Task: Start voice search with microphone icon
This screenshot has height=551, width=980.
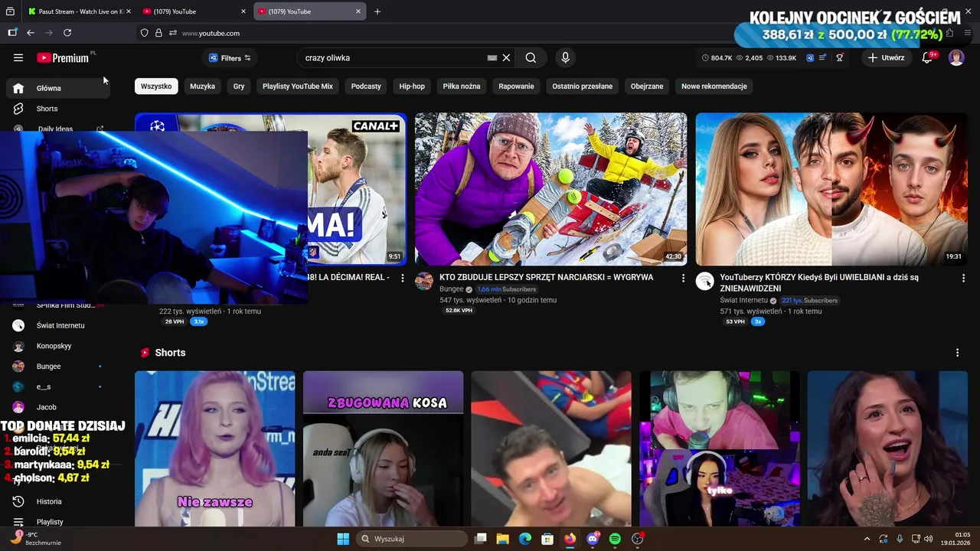Action: tap(565, 57)
